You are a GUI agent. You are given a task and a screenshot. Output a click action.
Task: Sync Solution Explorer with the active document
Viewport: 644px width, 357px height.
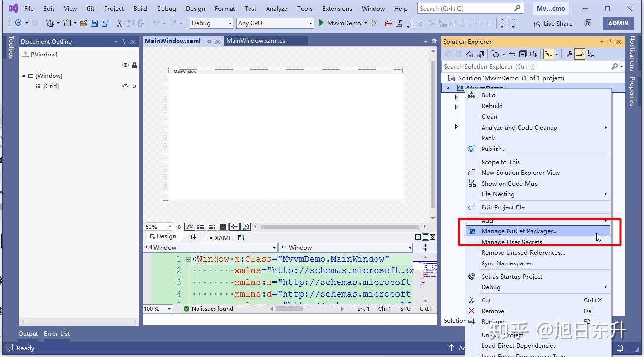(x=513, y=54)
